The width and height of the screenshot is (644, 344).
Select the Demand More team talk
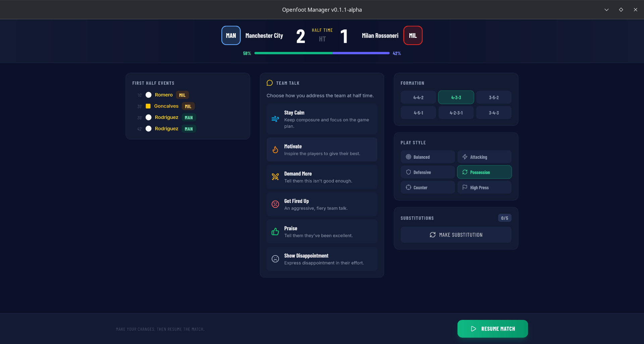coord(322,177)
